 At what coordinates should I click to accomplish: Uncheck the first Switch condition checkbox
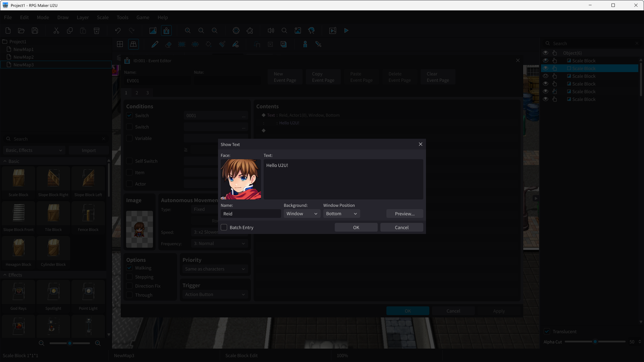coord(129,115)
